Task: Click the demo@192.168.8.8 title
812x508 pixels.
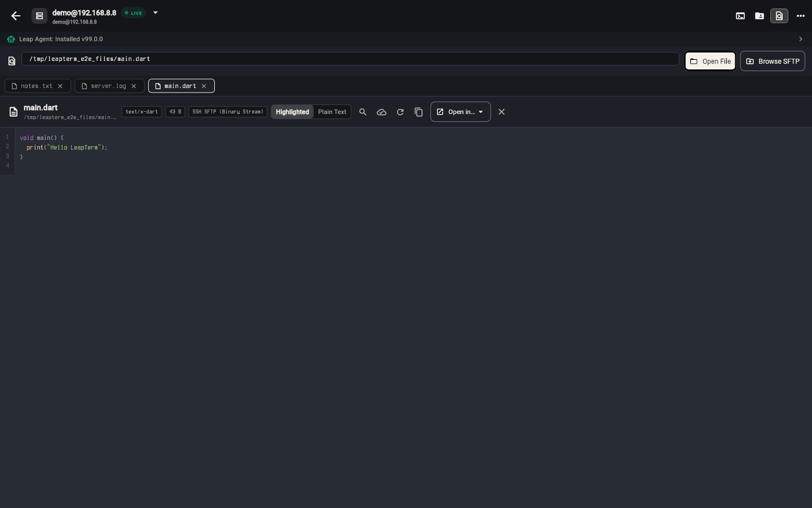Action: coord(84,12)
